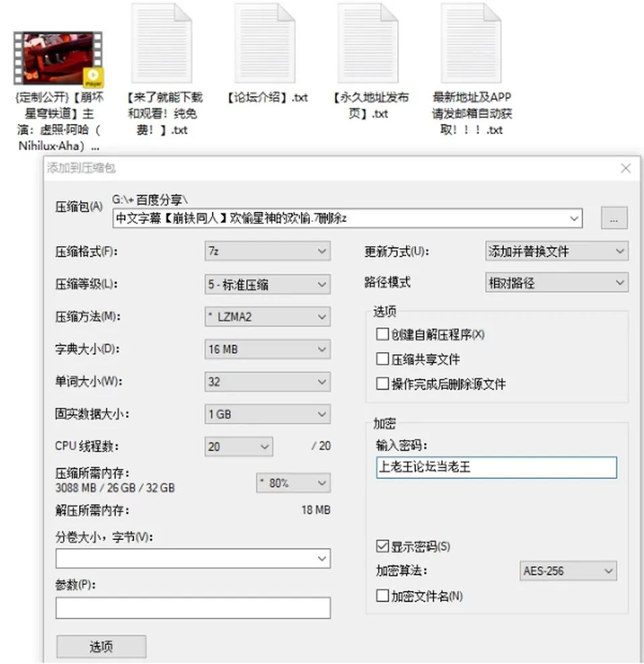Click the browse "..." button for archive path

click(x=614, y=218)
